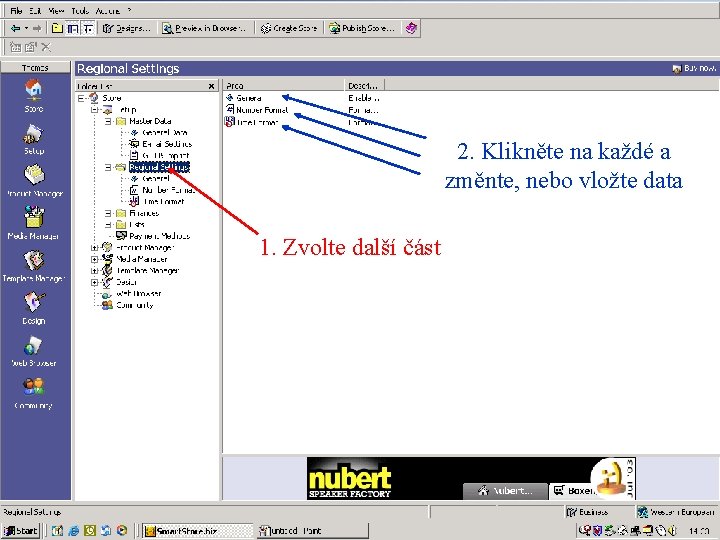Open Web Browser from the sidebar
Screen dimensions: 720x540
click(34, 351)
